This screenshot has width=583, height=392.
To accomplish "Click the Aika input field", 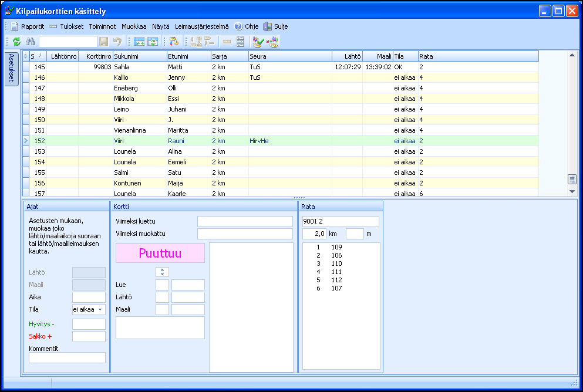I will point(89,298).
